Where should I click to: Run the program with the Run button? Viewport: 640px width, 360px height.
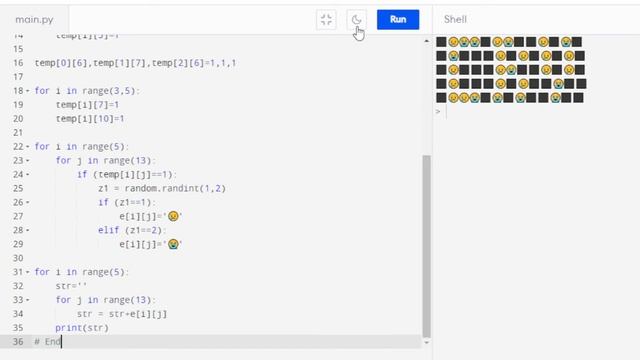(x=398, y=20)
